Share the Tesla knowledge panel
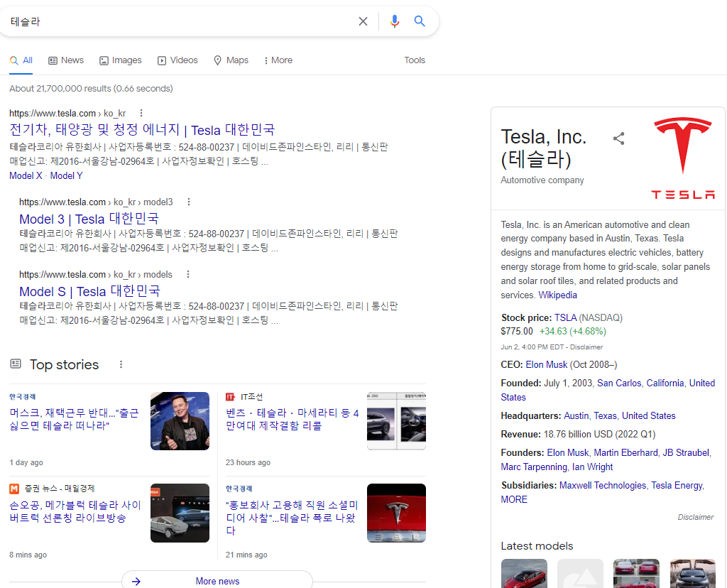Viewport: 727px width, 588px height. click(x=618, y=138)
